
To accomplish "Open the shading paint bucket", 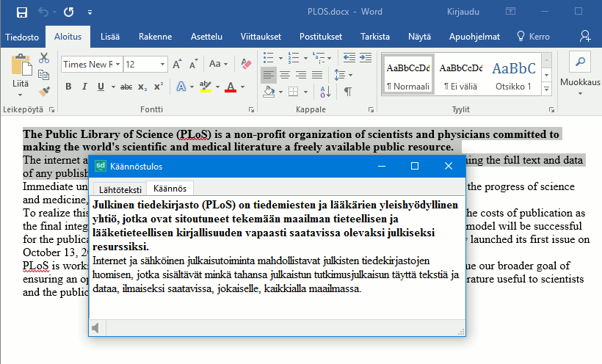I will pos(269,92).
